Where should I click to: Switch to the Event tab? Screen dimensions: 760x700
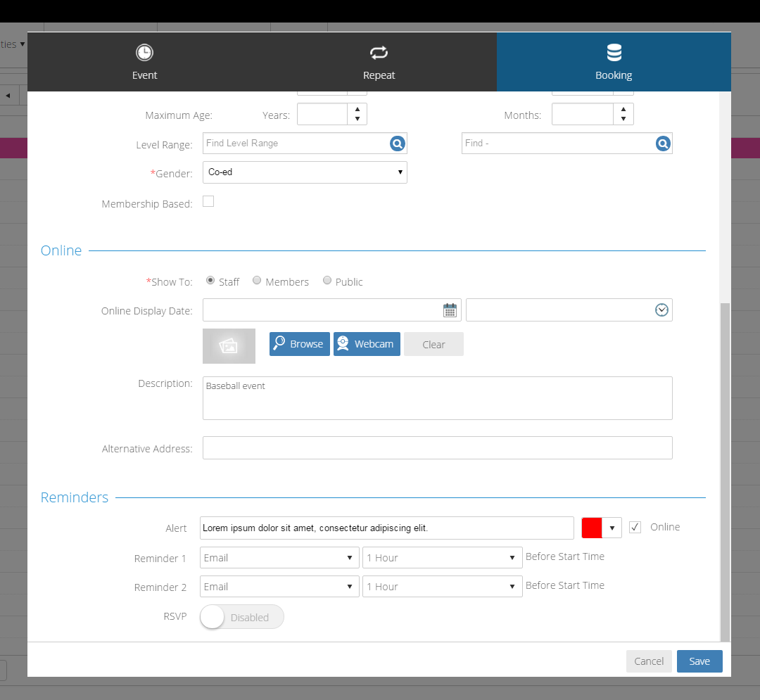click(144, 62)
